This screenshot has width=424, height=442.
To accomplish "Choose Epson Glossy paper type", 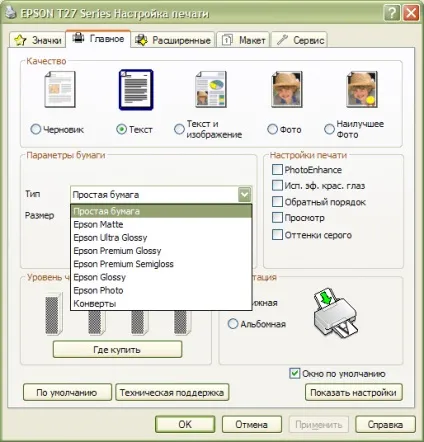I will coord(161,277).
